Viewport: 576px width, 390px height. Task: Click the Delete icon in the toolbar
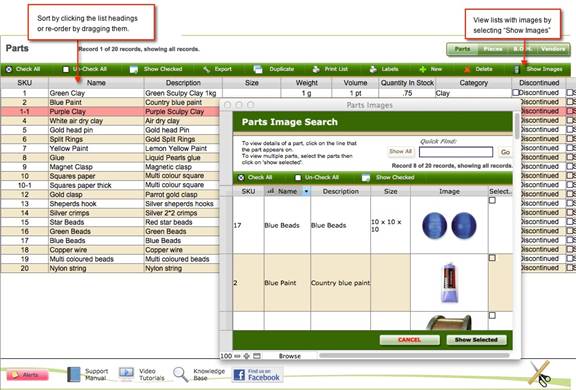click(x=467, y=69)
